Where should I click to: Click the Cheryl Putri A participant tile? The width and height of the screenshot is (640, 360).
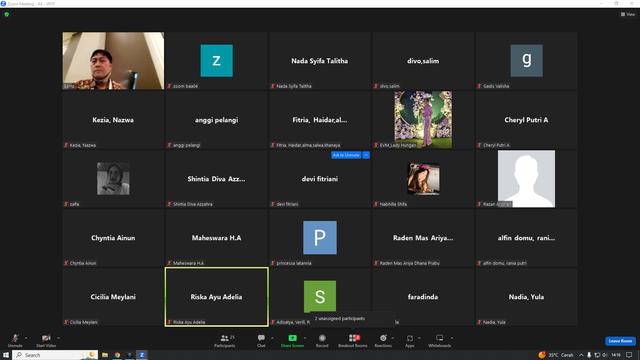(526, 120)
